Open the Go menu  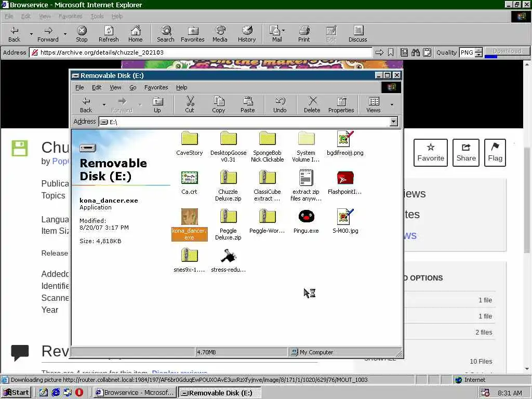(x=132, y=87)
